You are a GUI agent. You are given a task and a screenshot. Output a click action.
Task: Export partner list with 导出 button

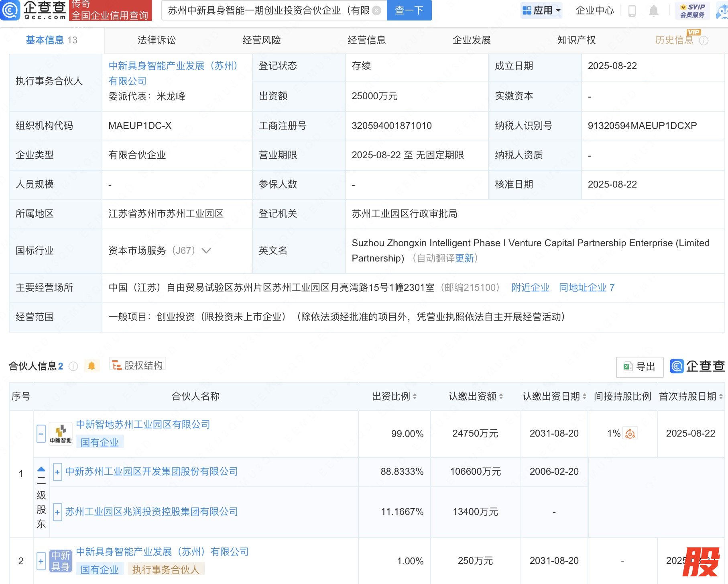pyautogui.click(x=640, y=367)
